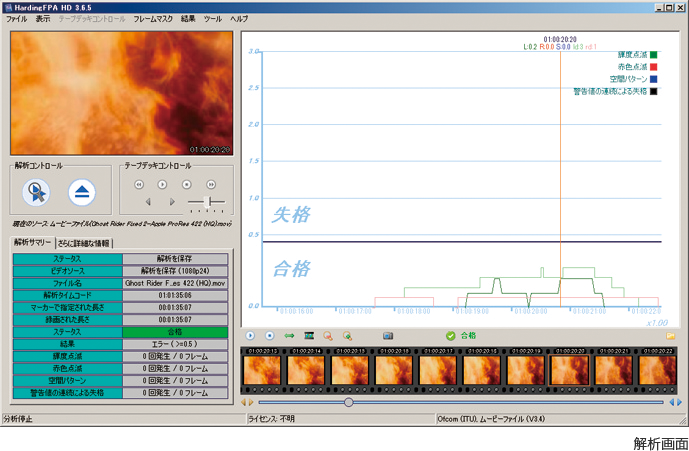
Task: Open the 結果 menu
Action: pos(188,19)
